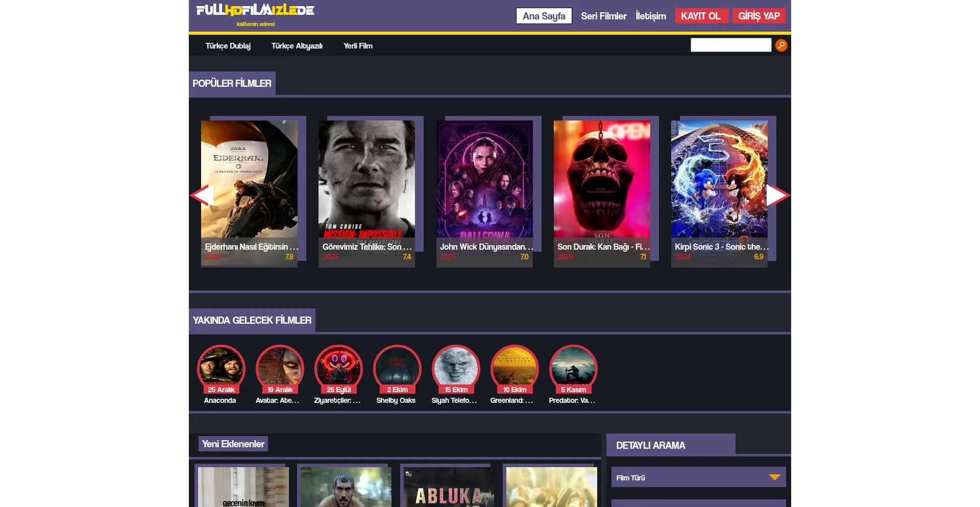This screenshot has width=980, height=507.
Task: Open the Türkçe Altyazılı category menu
Action: (297, 46)
